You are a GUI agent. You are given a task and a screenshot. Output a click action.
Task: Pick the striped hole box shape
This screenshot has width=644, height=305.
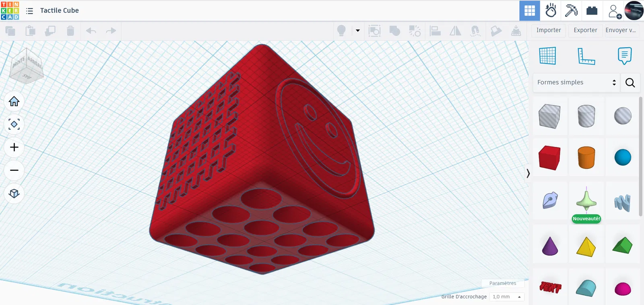pyautogui.click(x=549, y=116)
